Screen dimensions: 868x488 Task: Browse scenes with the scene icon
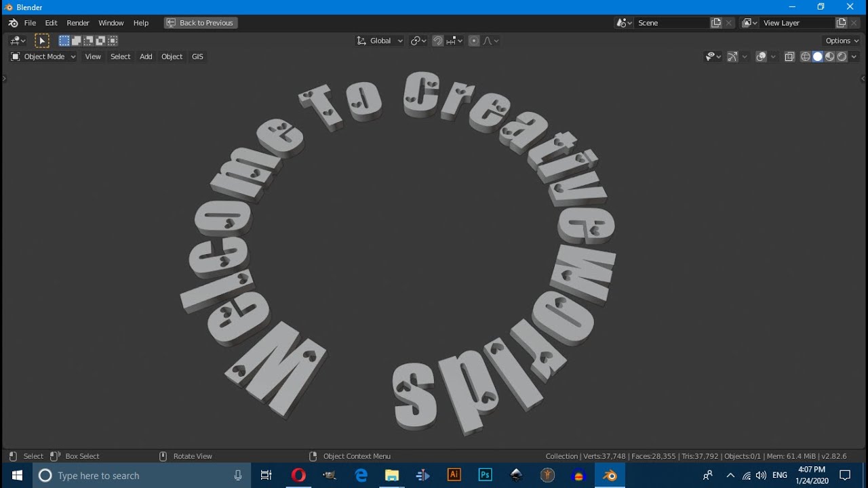624,23
